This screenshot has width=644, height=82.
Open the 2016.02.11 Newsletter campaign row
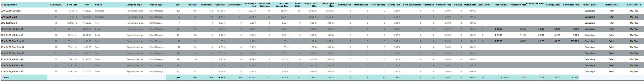(x=11, y=11)
